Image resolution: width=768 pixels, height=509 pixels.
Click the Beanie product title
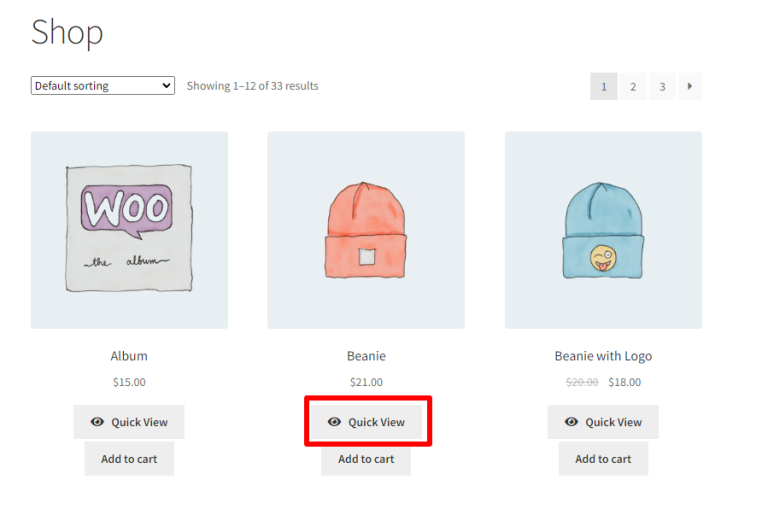(366, 356)
